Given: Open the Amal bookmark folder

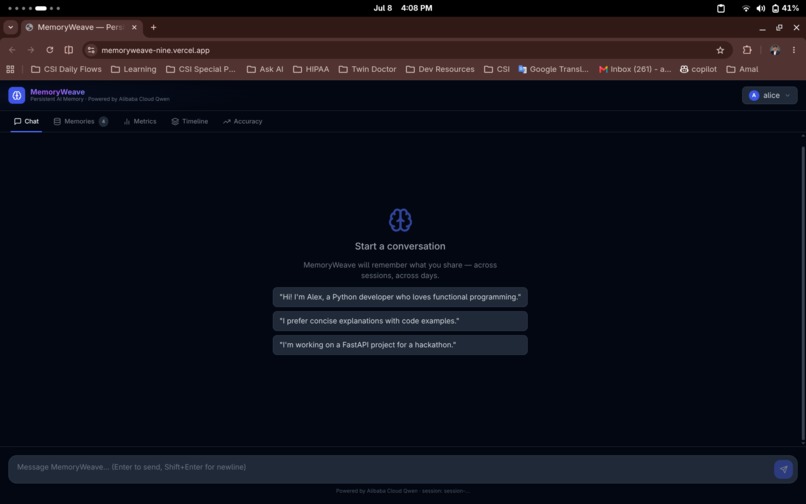Looking at the screenshot, I should pyautogui.click(x=742, y=69).
